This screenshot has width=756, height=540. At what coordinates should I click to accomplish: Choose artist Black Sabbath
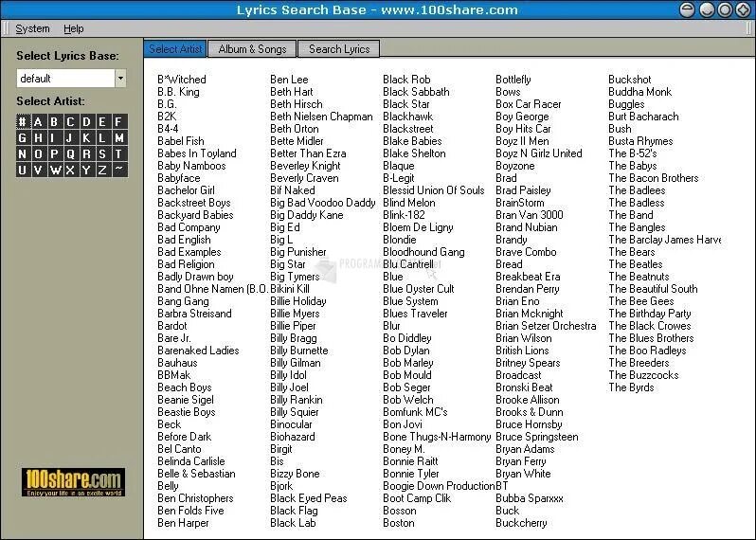(416, 92)
